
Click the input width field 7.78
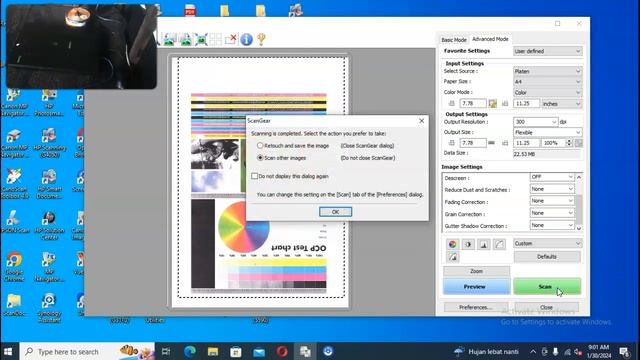click(x=473, y=104)
